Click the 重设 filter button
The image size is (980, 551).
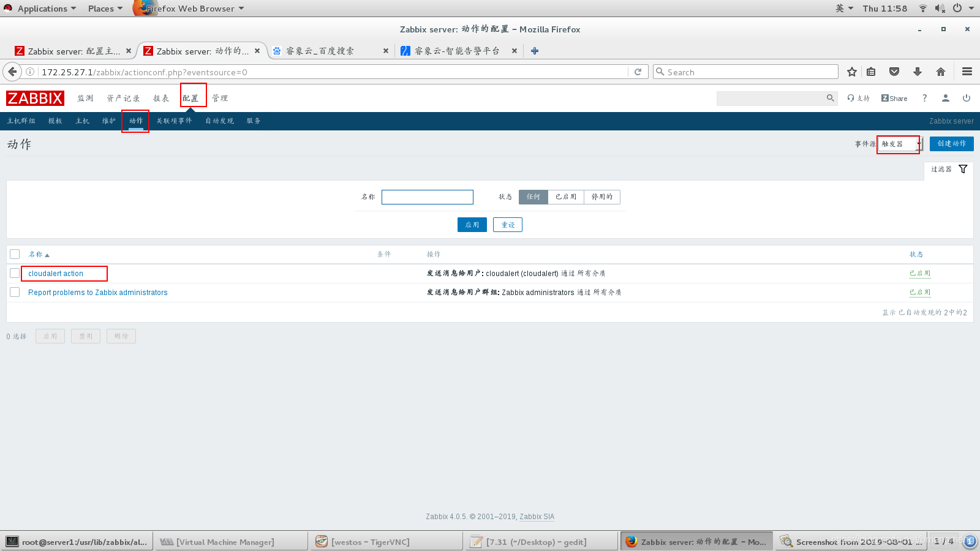[508, 225]
